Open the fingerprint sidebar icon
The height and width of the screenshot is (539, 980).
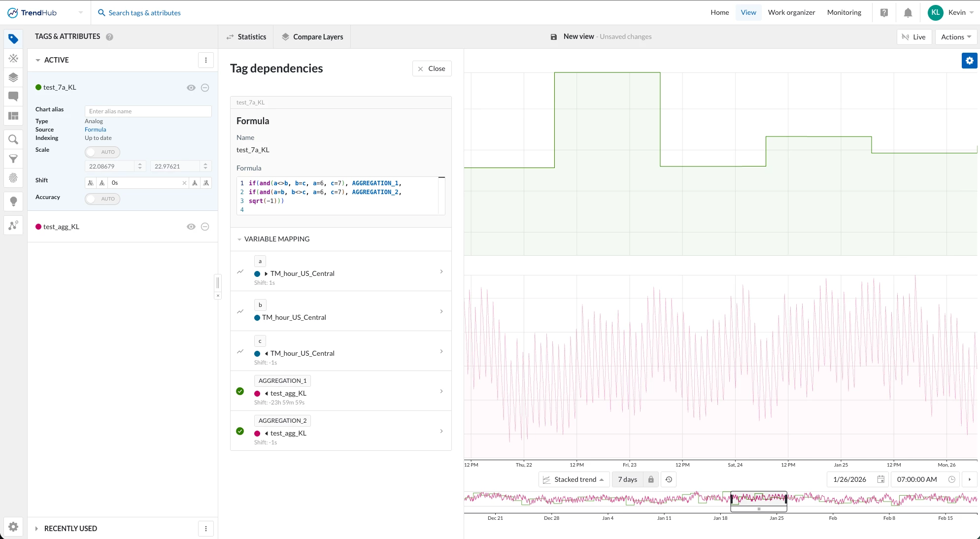[13, 178]
